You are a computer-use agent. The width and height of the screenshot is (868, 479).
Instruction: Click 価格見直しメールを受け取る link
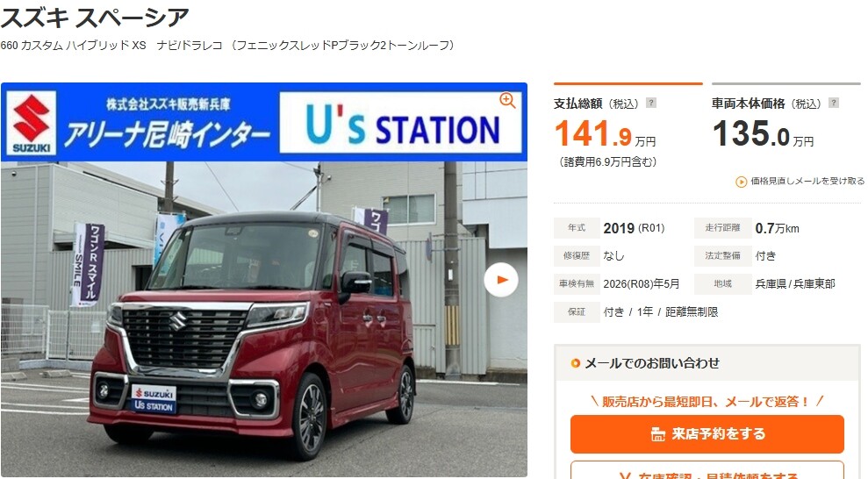pyautogui.click(x=807, y=182)
